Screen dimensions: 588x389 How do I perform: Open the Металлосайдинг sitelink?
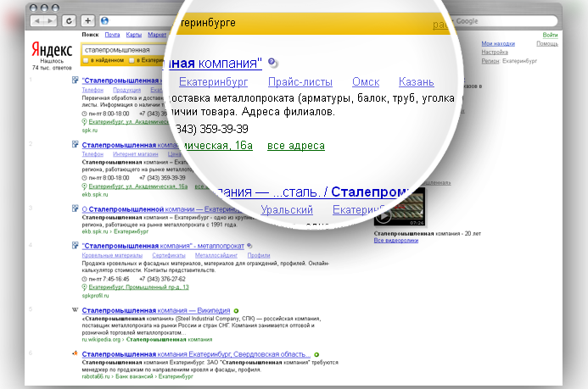pos(216,255)
